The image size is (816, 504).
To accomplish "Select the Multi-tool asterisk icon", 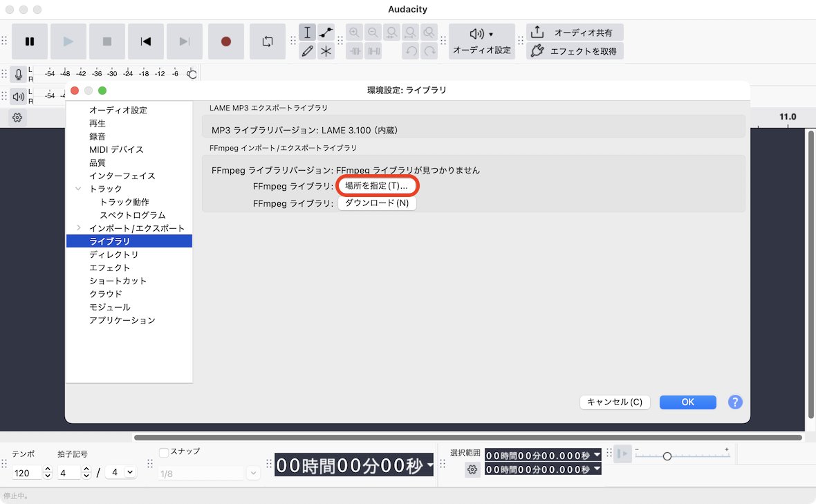I will coord(326,51).
